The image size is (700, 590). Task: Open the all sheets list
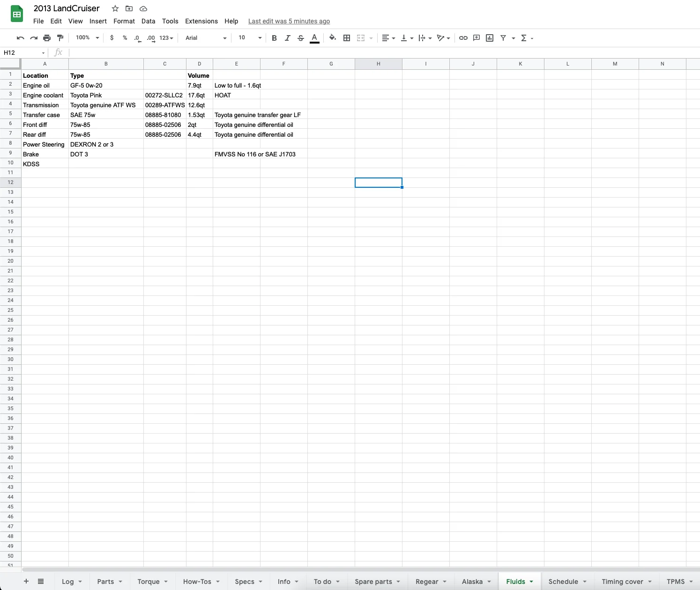(x=41, y=581)
